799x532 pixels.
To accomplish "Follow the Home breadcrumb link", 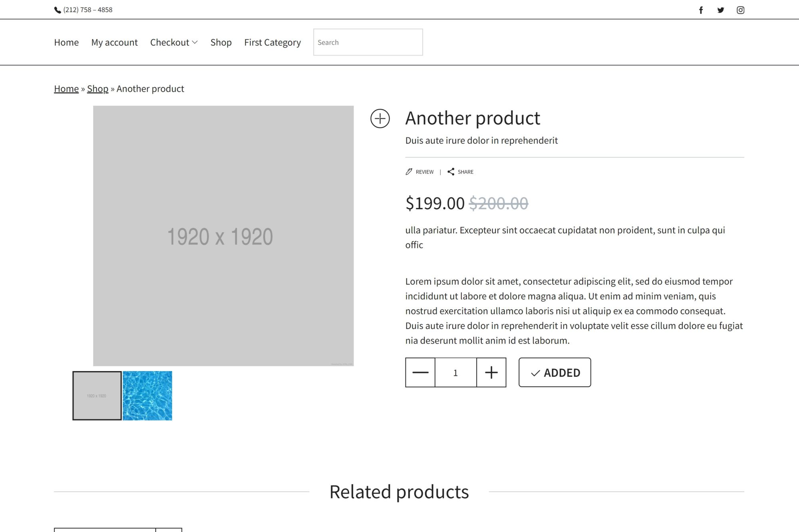I will 66,89.
